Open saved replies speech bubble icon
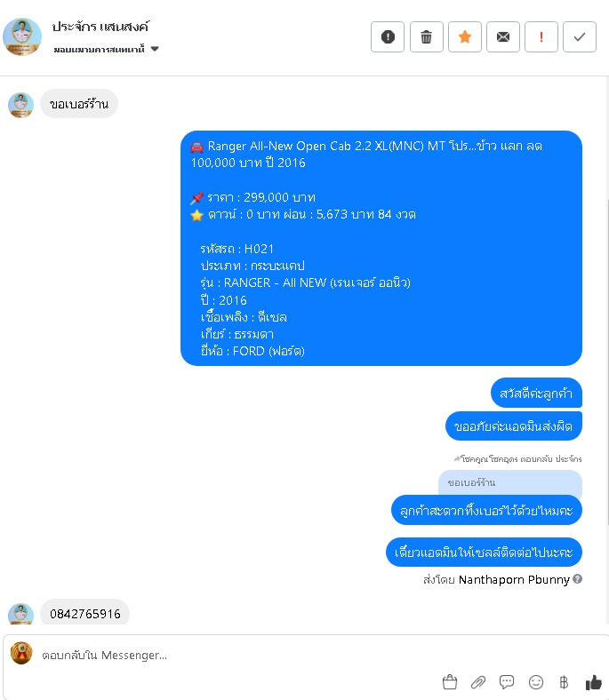The image size is (609, 700). pos(507,681)
